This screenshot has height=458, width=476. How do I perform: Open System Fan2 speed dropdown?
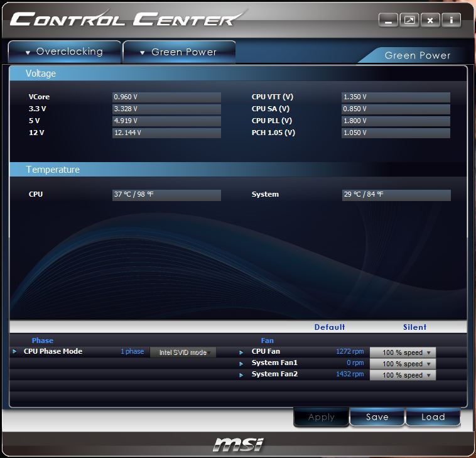pos(403,375)
